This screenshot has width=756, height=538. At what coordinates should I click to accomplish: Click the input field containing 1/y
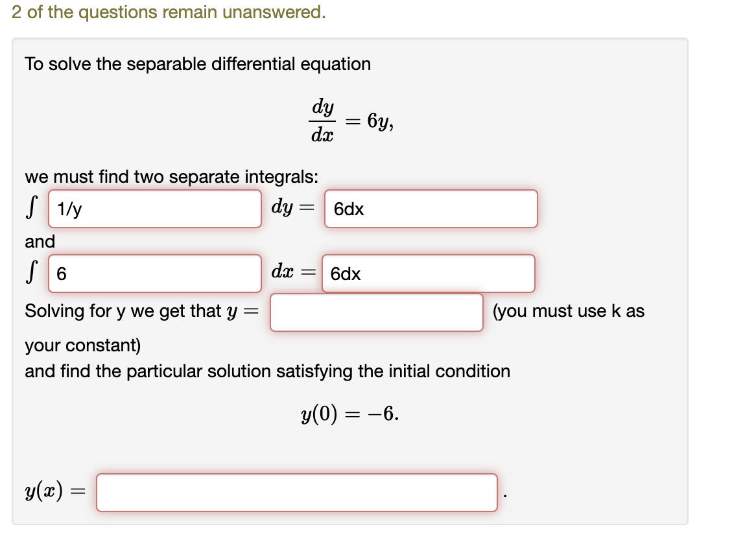point(154,209)
